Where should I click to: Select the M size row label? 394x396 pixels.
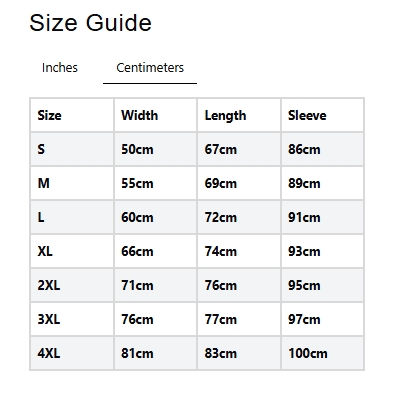pyautogui.click(x=43, y=183)
